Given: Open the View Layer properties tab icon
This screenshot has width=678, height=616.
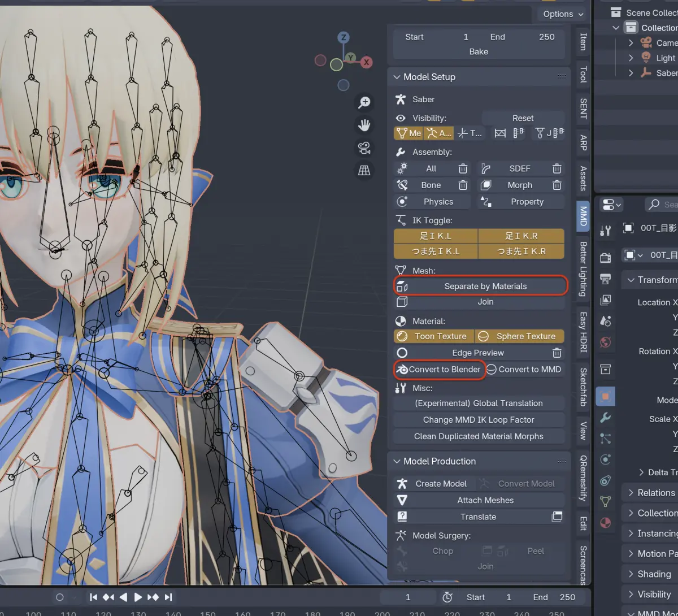Looking at the screenshot, I should coord(605,300).
